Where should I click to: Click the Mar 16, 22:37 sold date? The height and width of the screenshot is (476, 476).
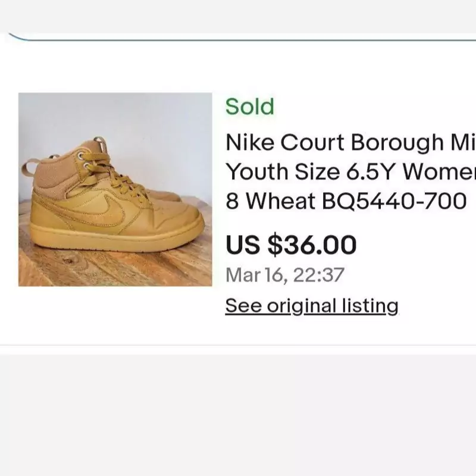pos(284,275)
